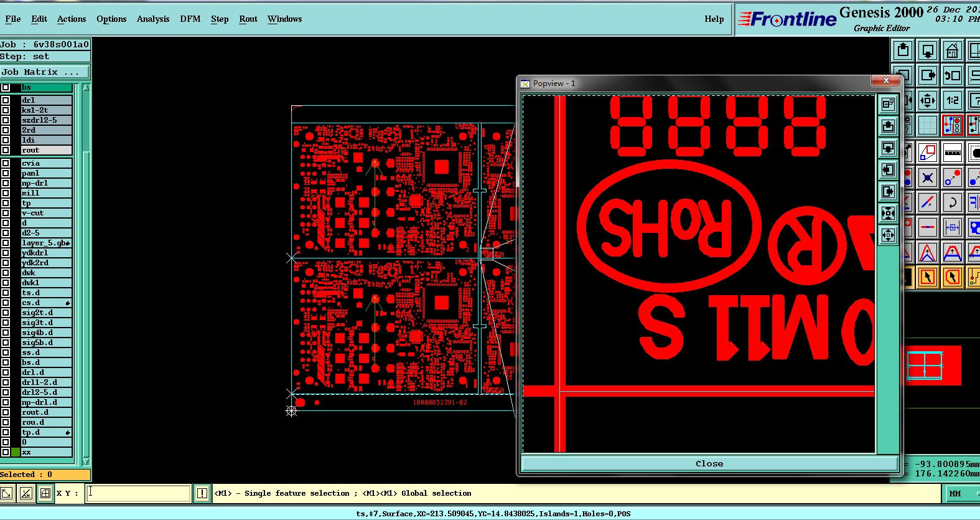980x520 pixels.
Task: Click the Close button in Popview
Action: pos(709,463)
